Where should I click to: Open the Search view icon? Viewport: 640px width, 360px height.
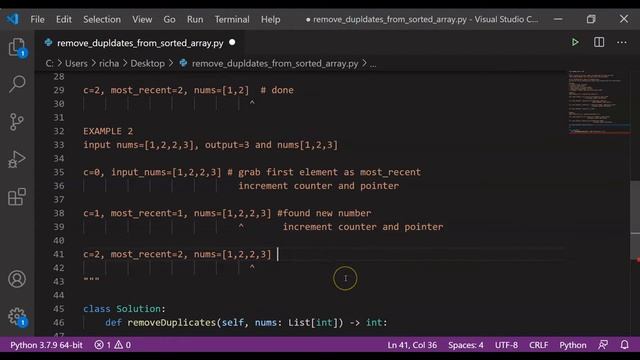tap(17, 84)
